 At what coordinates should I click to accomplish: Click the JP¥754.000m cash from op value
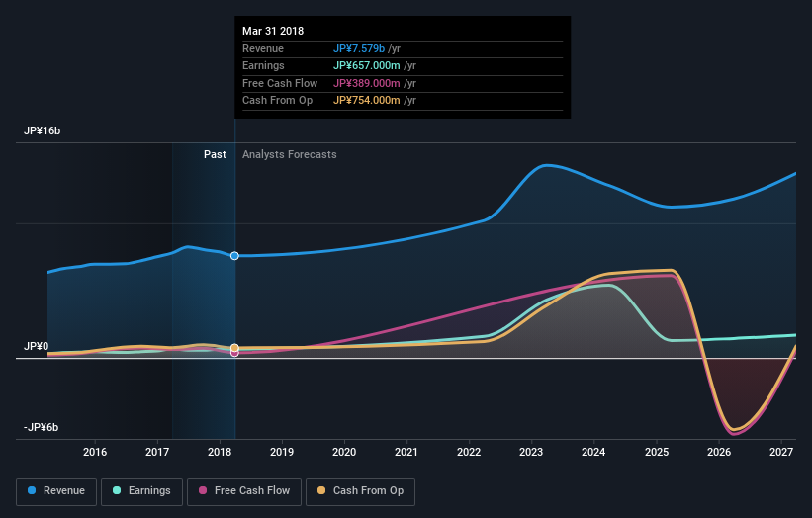pyautogui.click(x=367, y=101)
